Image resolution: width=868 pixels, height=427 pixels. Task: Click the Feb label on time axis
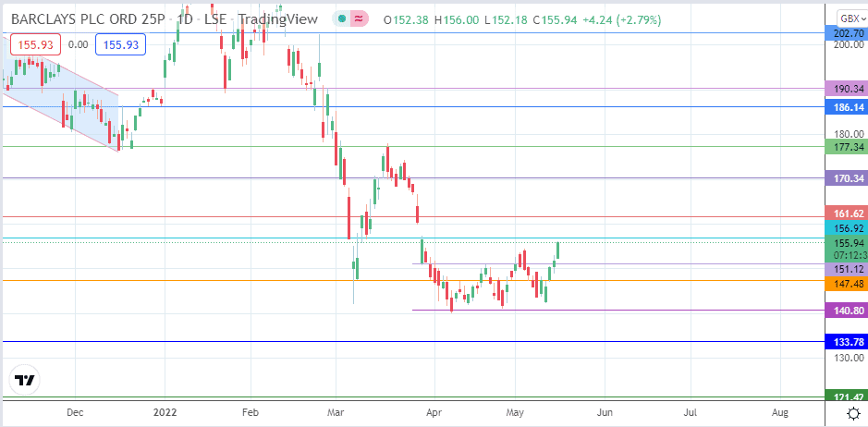251,412
